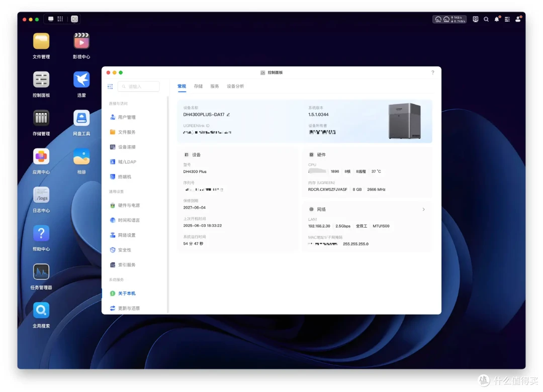Open the 存储管理 desktop icon

41,118
